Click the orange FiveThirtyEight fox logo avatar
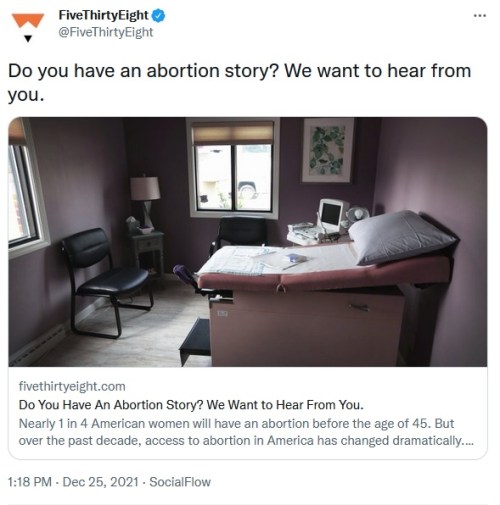 tap(28, 20)
